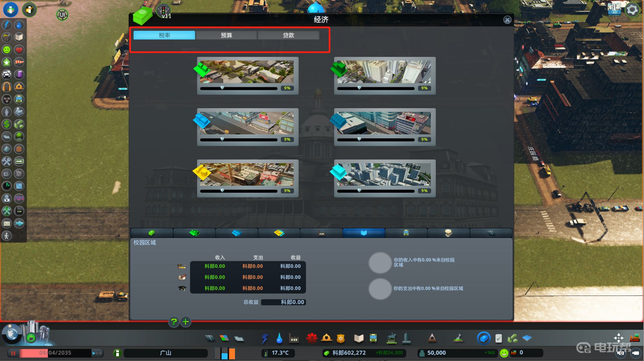644x361 pixels.
Task: Toggle the bulldozer tool
Action: click(635, 338)
